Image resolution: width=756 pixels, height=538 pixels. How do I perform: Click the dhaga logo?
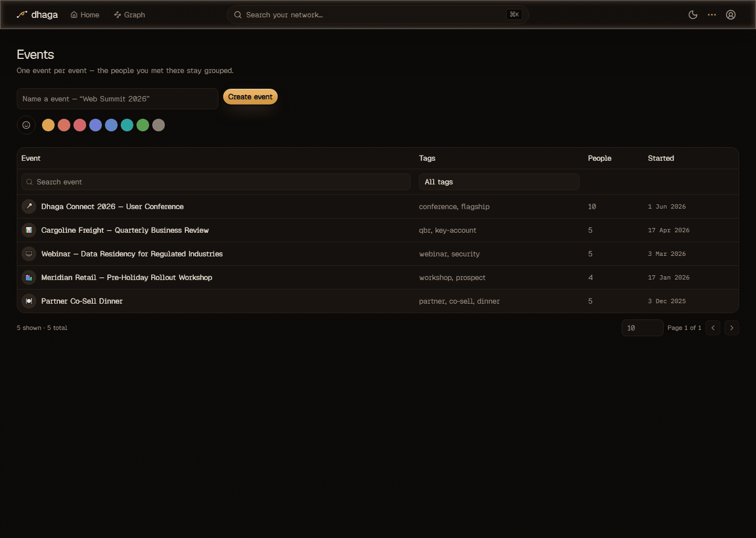[x=37, y=15]
